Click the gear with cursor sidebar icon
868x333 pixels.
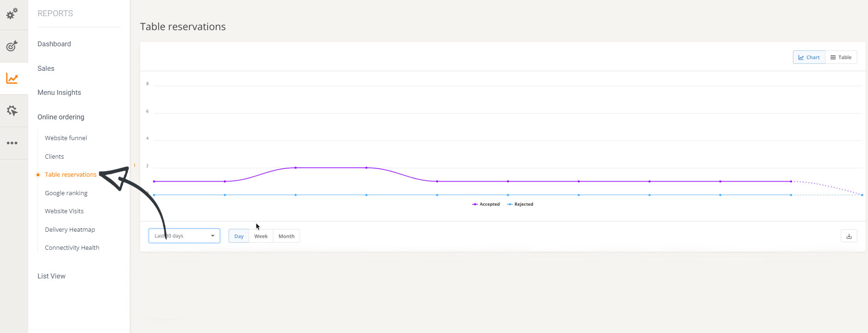pyautogui.click(x=12, y=111)
